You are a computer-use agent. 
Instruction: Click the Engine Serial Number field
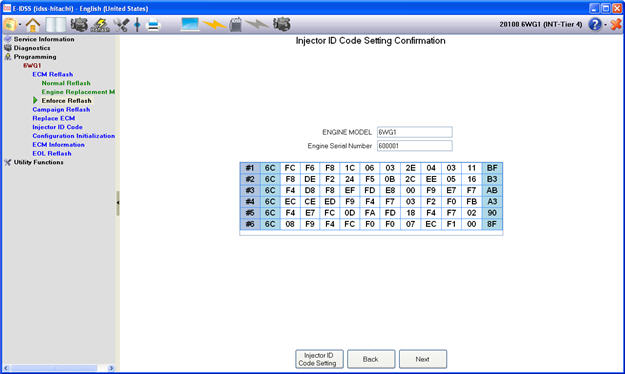click(415, 146)
